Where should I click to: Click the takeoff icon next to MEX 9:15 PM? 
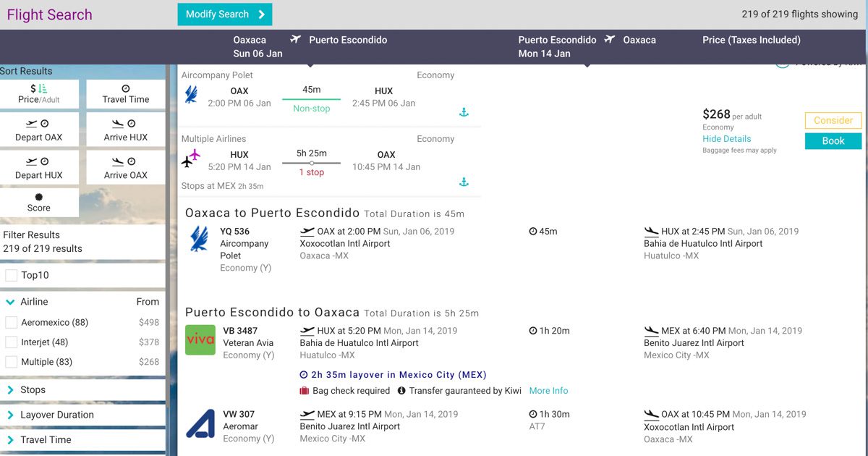307,415
